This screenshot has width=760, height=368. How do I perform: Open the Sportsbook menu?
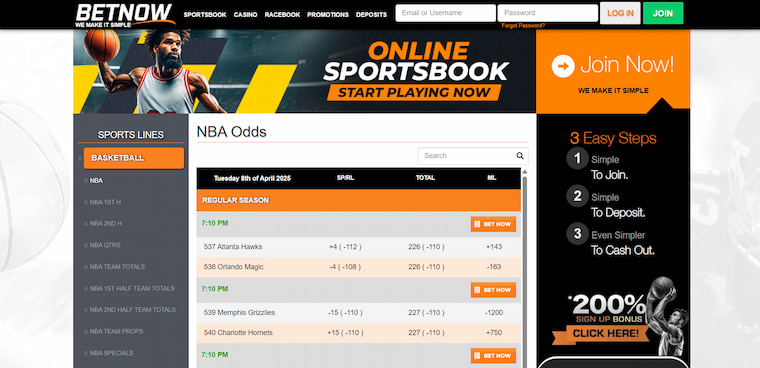tap(205, 15)
